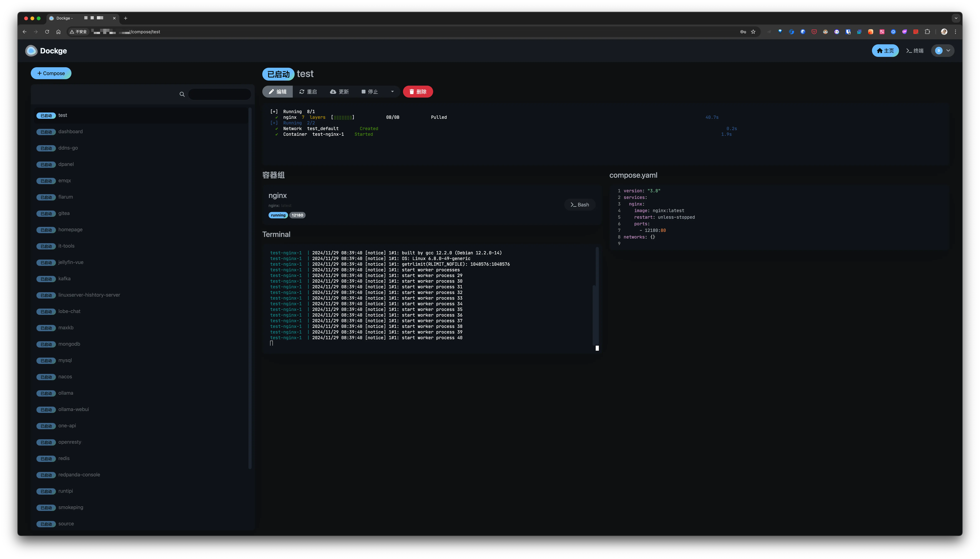This screenshot has height=559, width=980.
Task: Open the user profile dropdown
Action: tap(942, 51)
